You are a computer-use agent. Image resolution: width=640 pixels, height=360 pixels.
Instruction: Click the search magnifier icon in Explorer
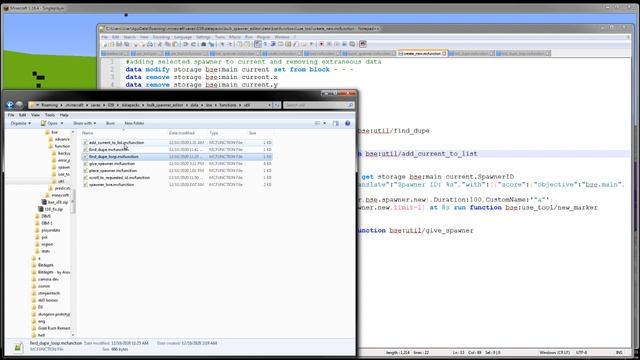(x=350, y=105)
